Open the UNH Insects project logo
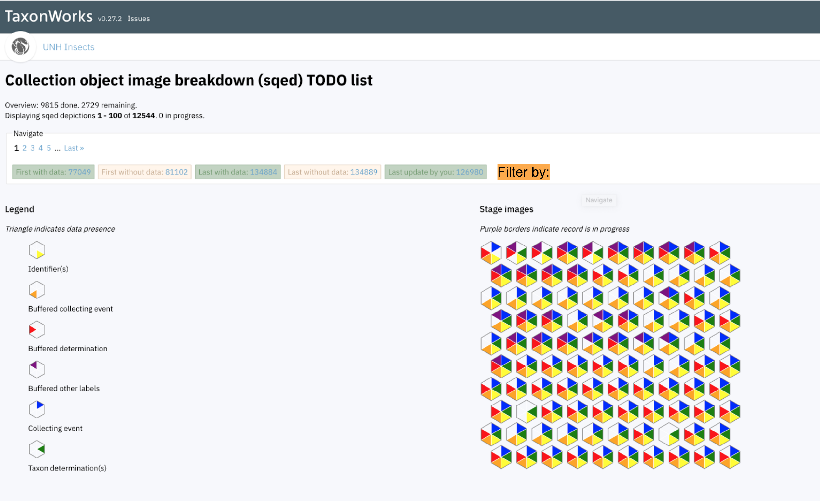This screenshot has height=504, width=820. tap(20, 47)
